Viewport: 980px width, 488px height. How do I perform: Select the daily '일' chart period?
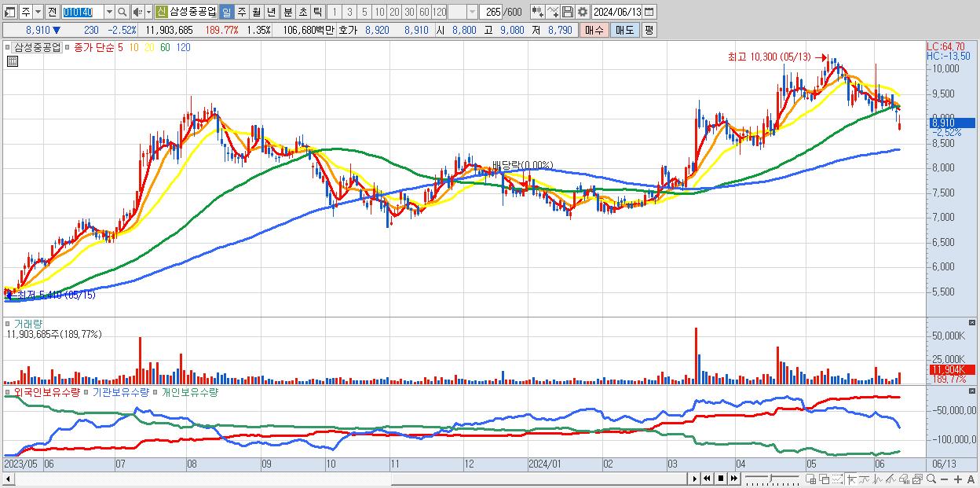(226, 13)
